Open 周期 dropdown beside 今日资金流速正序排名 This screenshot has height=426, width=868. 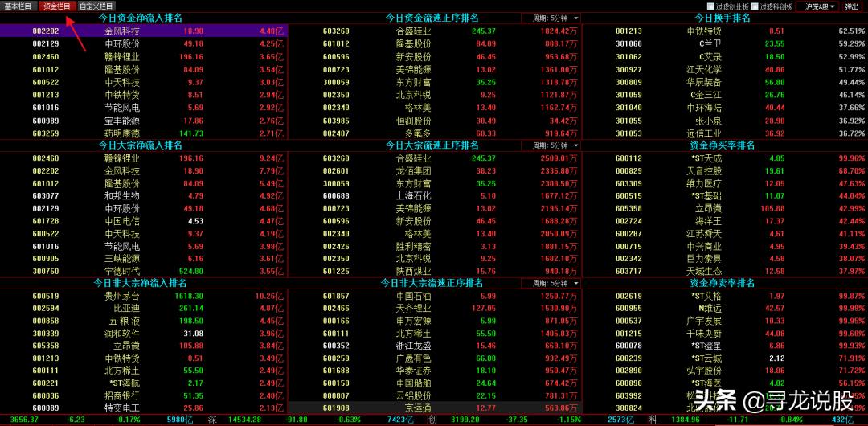[x=551, y=18]
